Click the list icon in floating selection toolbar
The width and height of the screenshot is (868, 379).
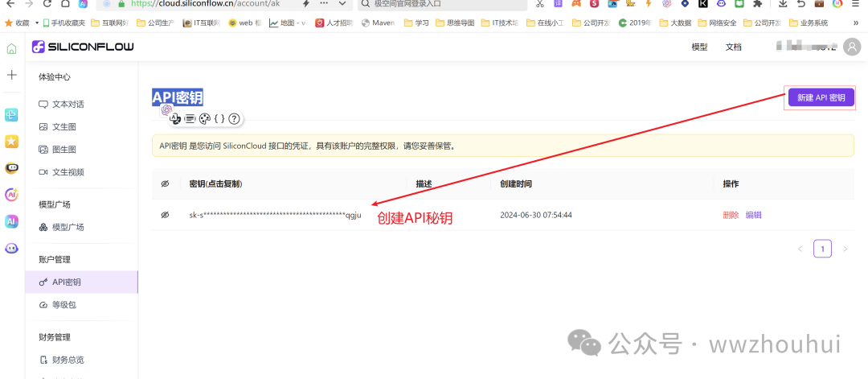(x=190, y=118)
